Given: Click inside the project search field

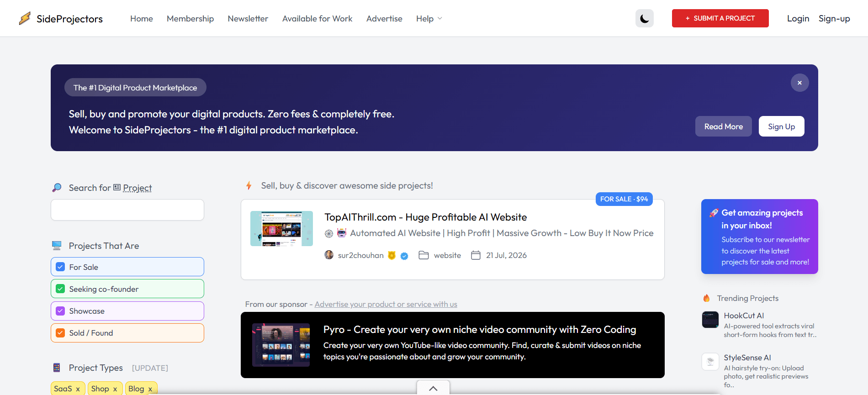Looking at the screenshot, I should pos(127,210).
